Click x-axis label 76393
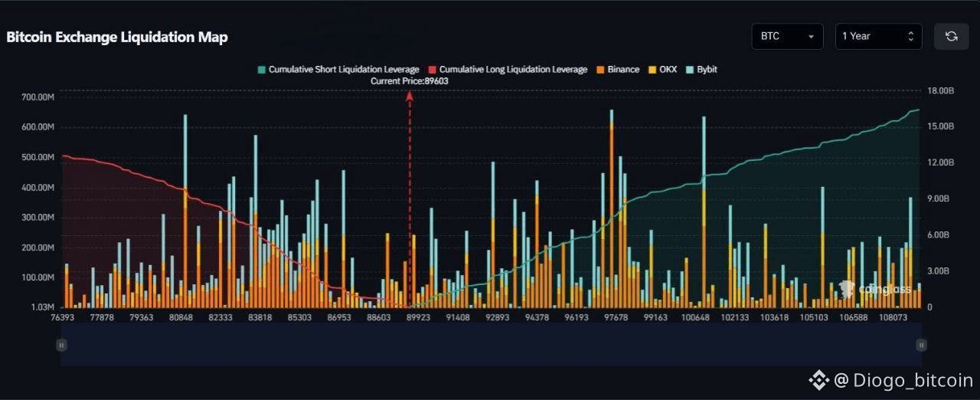The height and width of the screenshot is (400, 980). click(62, 317)
